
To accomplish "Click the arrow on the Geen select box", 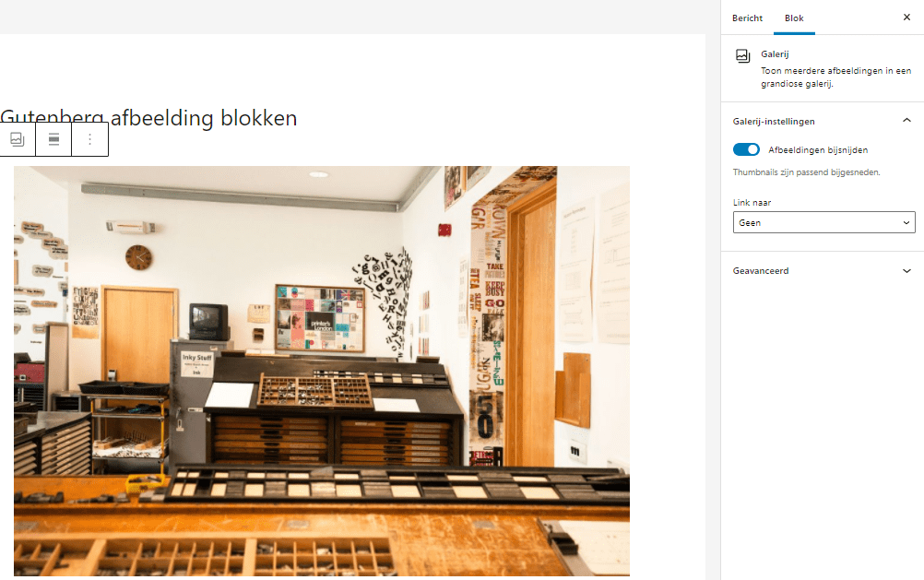I will tap(906, 222).
